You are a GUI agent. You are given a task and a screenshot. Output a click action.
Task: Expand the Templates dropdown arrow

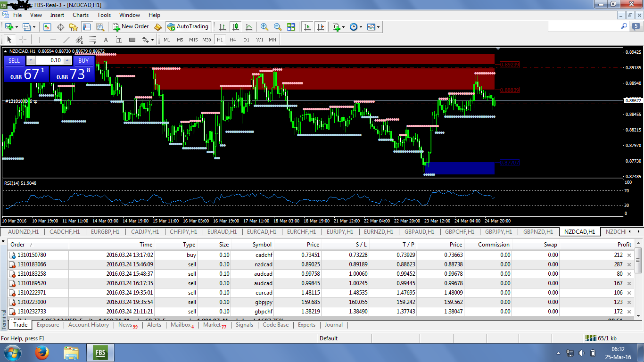tap(378, 27)
